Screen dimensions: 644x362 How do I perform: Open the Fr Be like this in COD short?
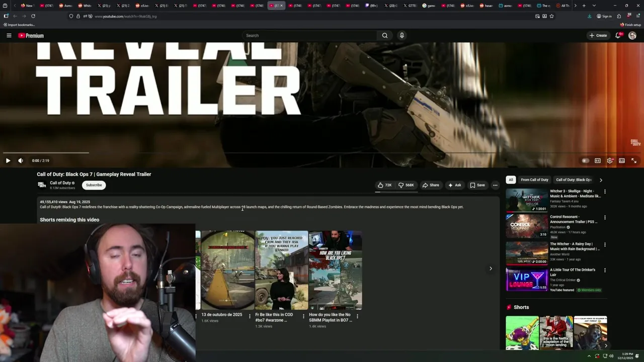point(282,270)
